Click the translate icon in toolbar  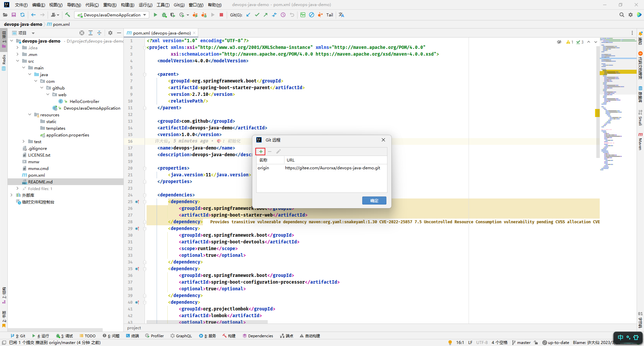341,15
